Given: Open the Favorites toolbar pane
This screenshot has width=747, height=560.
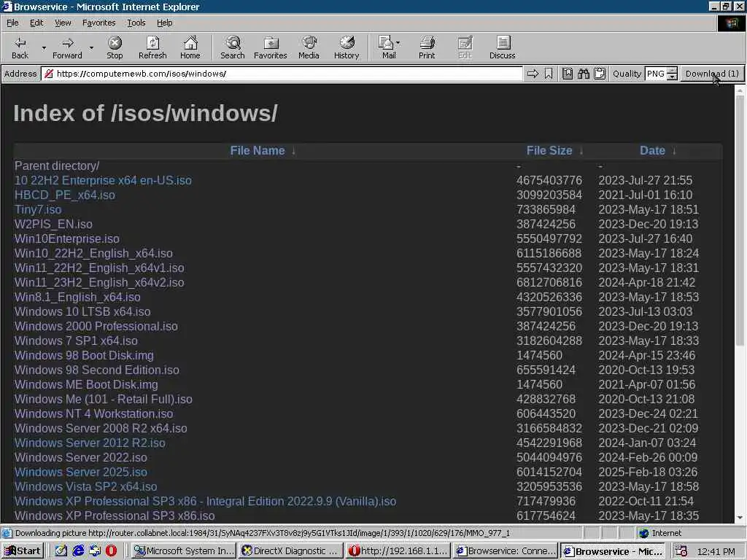Looking at the screenshot, I should [270, 47].
